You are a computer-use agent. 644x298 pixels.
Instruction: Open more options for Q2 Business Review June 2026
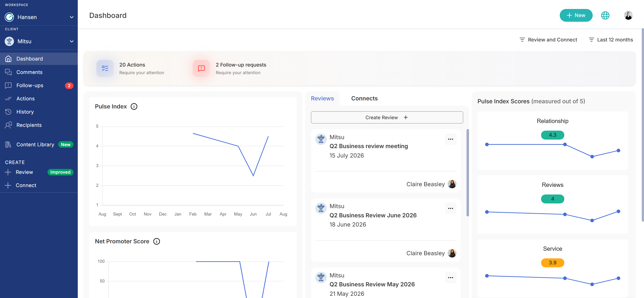pos(450,209)
